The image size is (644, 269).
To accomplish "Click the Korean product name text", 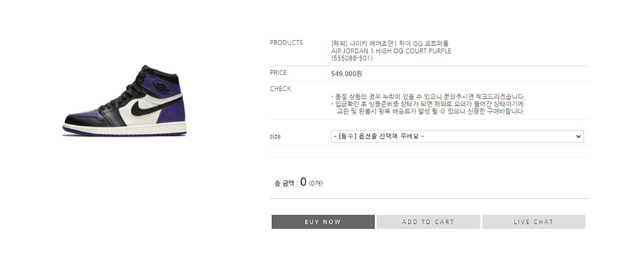I will 390,43.
